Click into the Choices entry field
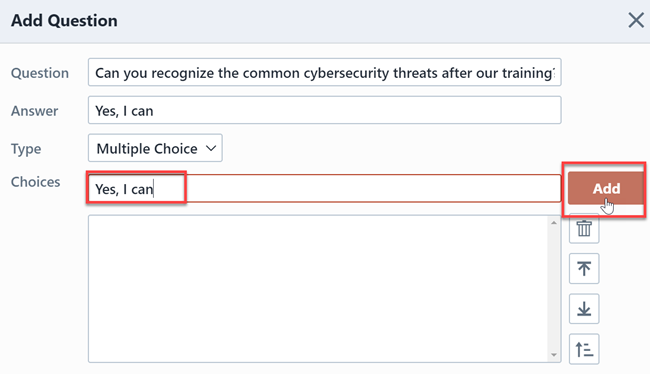 [325, 189]
